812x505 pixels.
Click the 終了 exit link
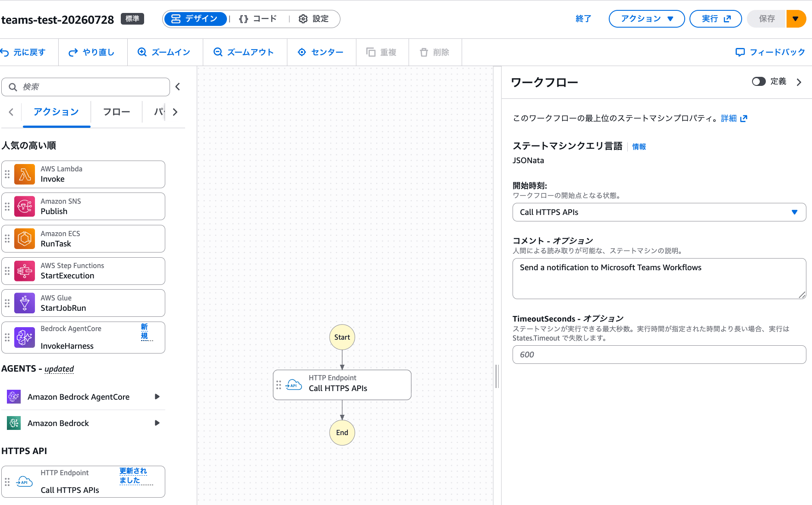(583, 19)
